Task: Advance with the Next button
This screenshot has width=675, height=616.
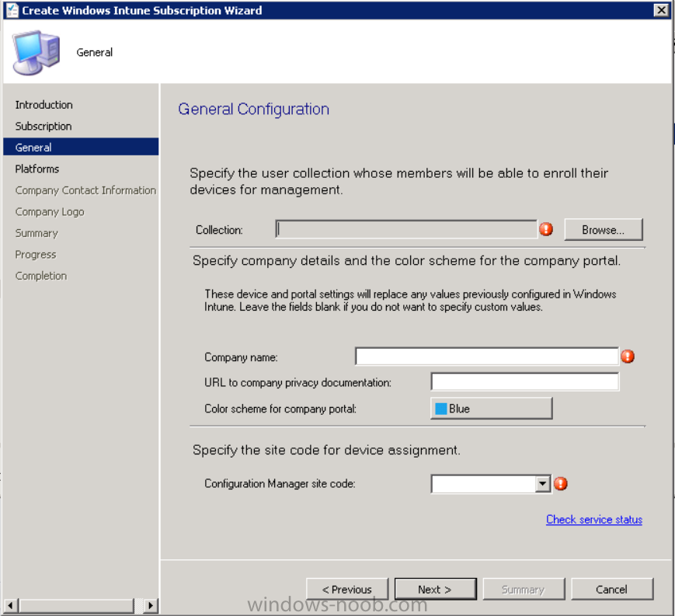Action: (x=435, y=589)
